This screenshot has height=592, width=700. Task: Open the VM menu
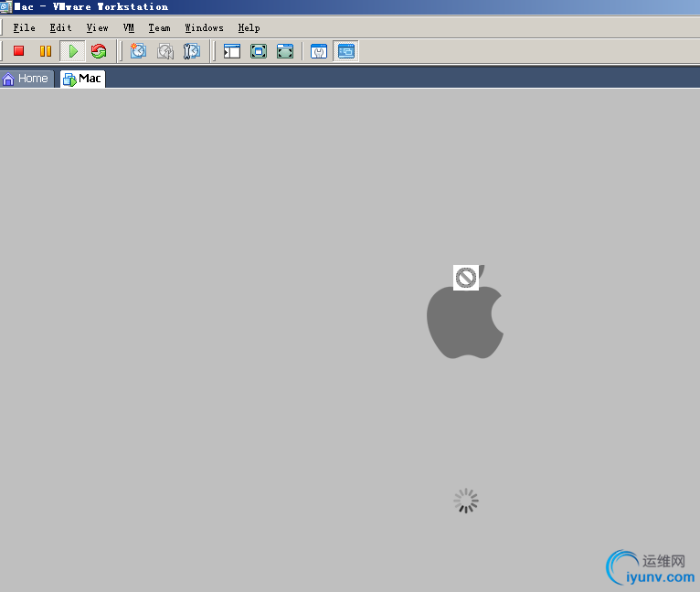point(129,27)
